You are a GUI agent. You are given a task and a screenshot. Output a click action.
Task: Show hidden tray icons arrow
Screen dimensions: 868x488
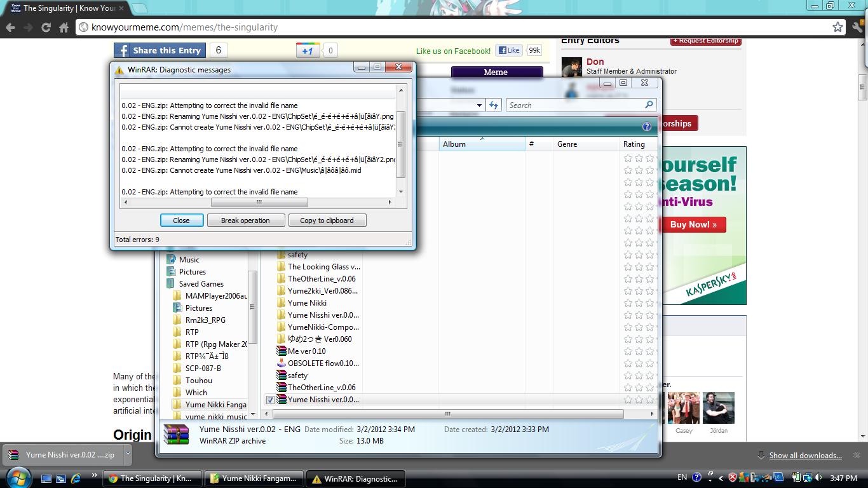721,478
